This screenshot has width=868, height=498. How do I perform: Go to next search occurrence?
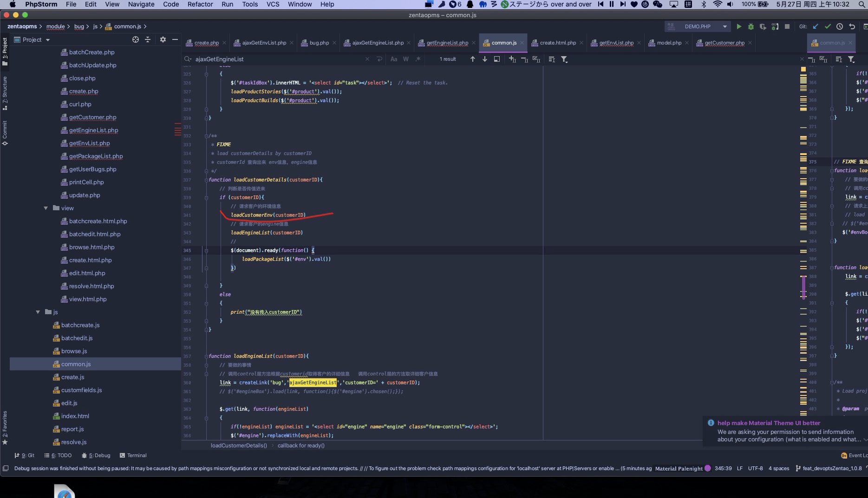[x=484, y=59]
